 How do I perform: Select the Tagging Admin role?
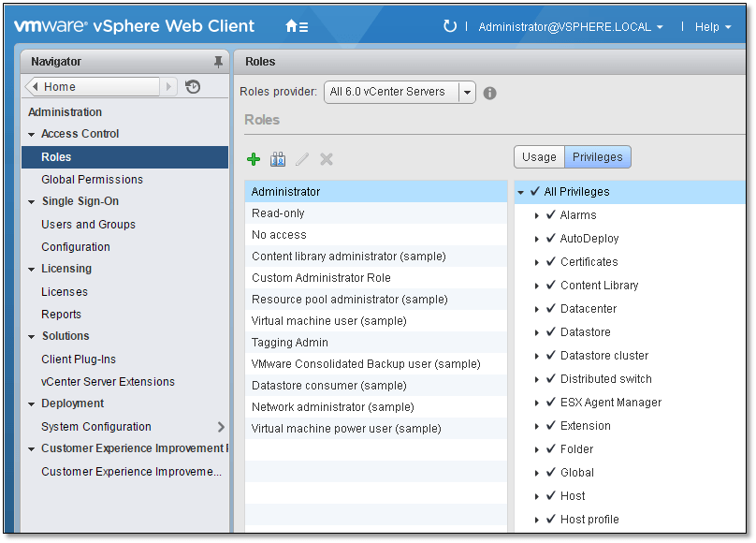376,343
